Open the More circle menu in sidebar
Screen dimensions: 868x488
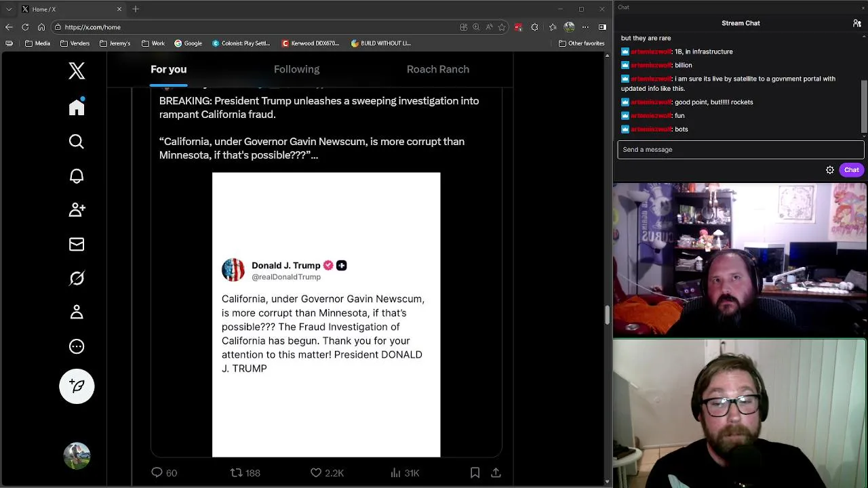pos(77,346)
